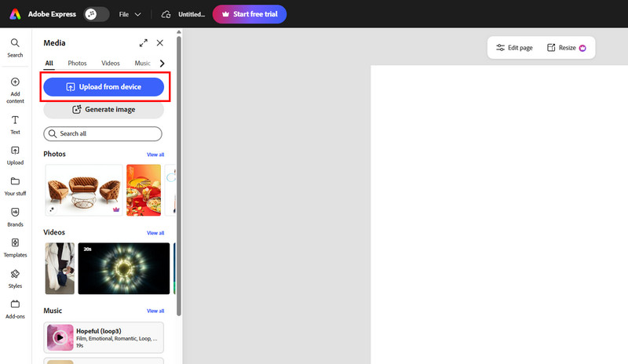This screenshot has width=628, height=364.
Task: Switch to the Photos tab
Action: coord(77,64)
